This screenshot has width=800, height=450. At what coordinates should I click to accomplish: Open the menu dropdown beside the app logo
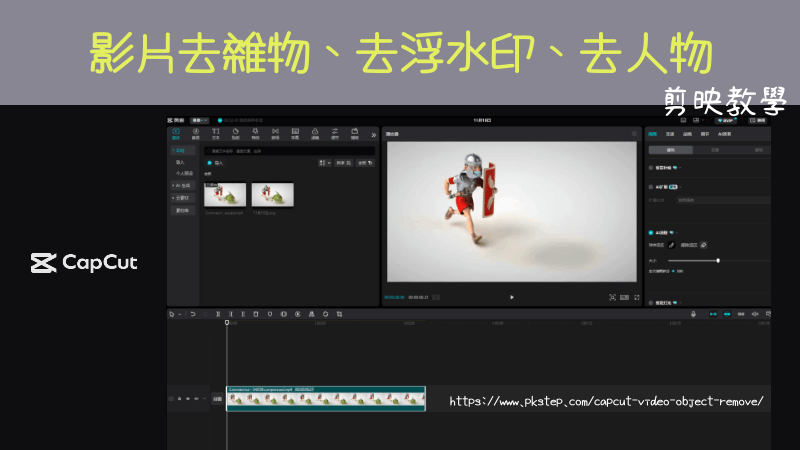click(199, 120)
